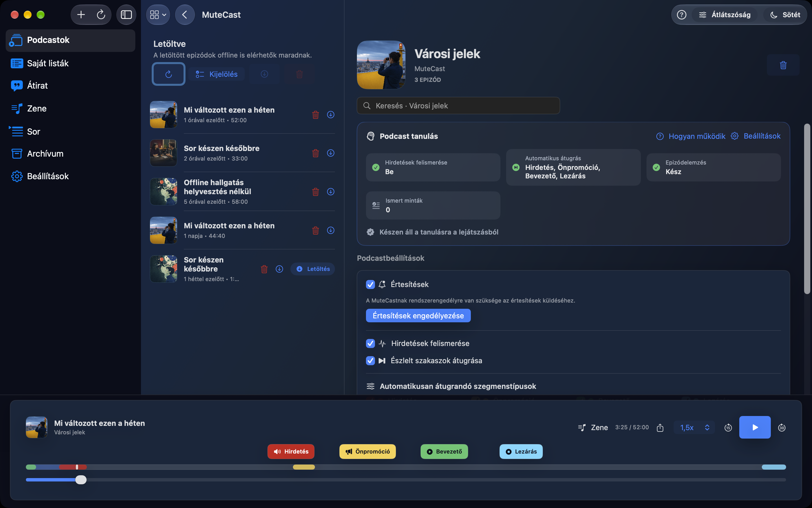Open Archívum in the sidebar
The width and height of the screenshot is (812, 508).
coord(70,154)
